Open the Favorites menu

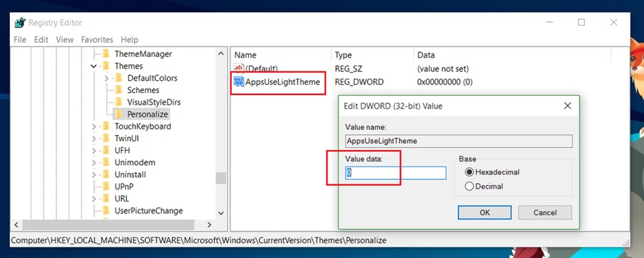coord(97,40)
